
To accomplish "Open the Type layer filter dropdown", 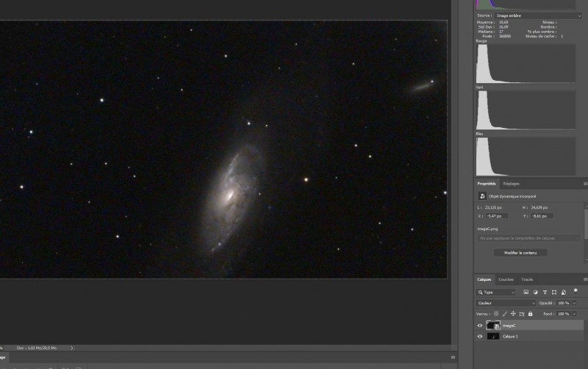I will coord(495,292).
